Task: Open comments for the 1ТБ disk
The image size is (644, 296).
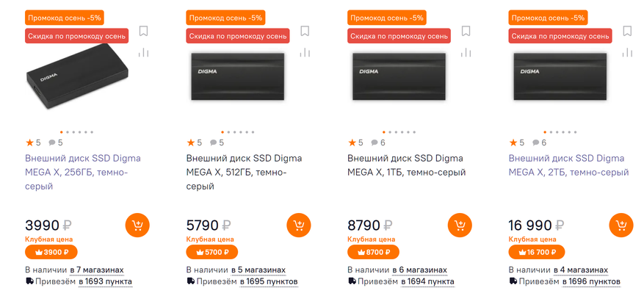Action: 378,142
